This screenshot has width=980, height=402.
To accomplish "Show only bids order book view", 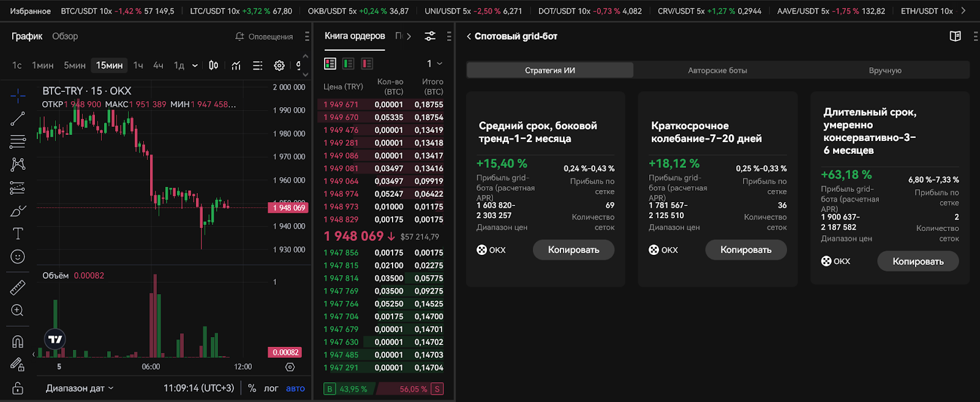I will (x=349, y=64).
